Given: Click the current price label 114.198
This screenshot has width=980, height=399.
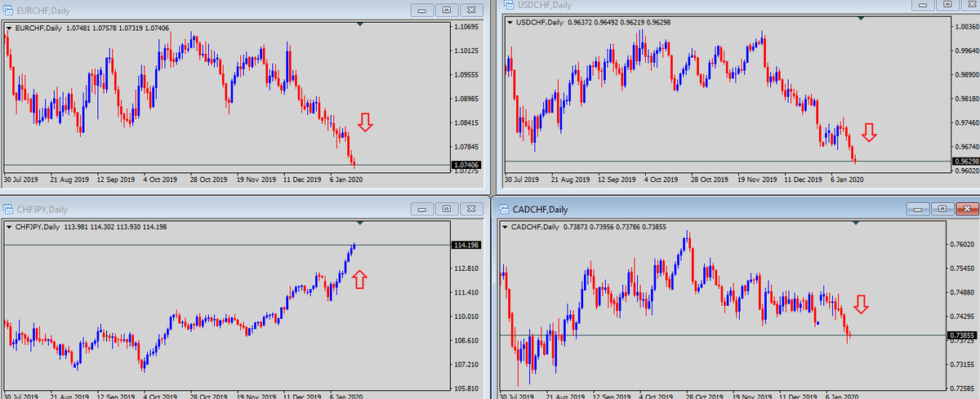Looking at the screenshot, I should point(465,245).
